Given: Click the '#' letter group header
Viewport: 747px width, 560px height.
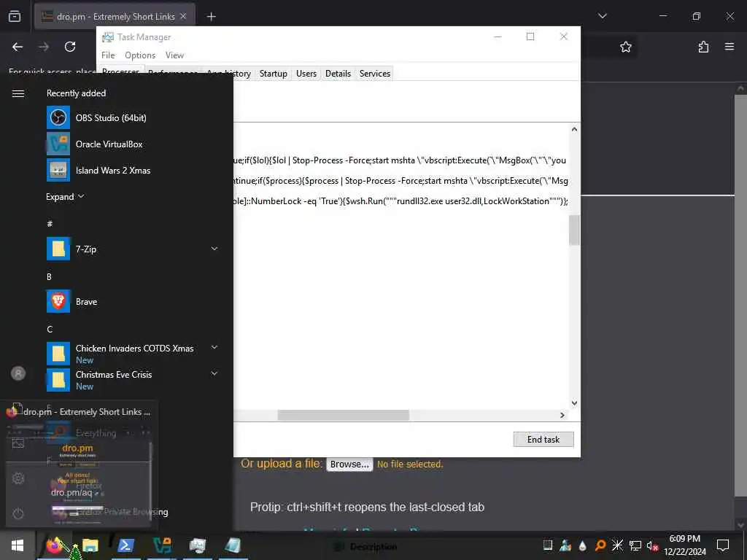Looking at the screenshot, I should tap(50, 223).
